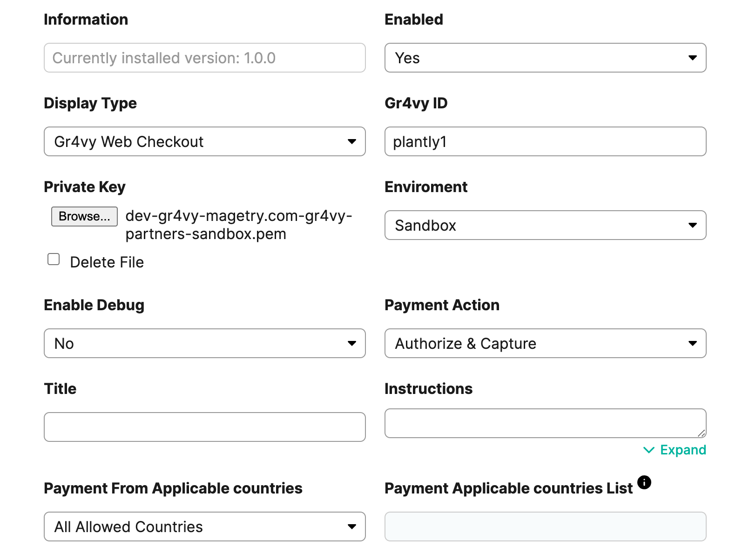Click the Expand link below Instructions
Screen dimensions: 756x560
pos(683,450)
